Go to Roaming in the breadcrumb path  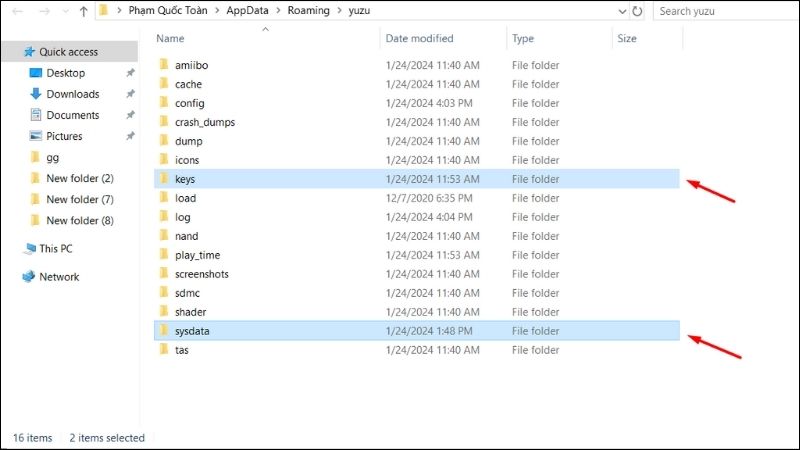coord(308,10)
